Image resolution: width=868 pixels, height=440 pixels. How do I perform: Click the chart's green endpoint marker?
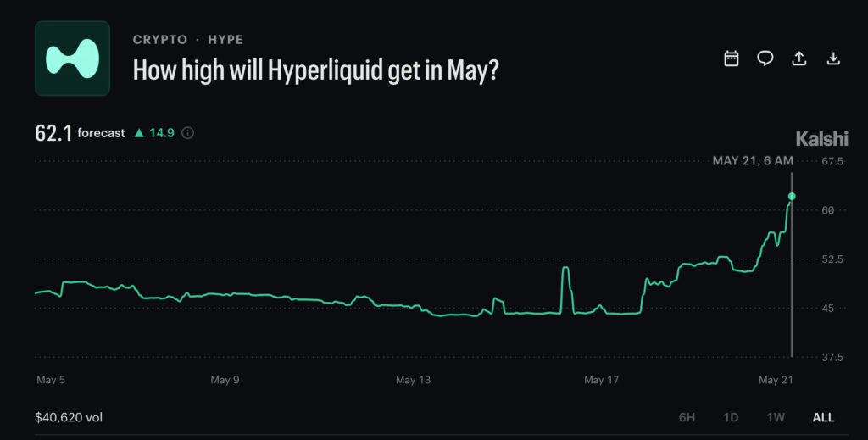click(x=792, y=197)
